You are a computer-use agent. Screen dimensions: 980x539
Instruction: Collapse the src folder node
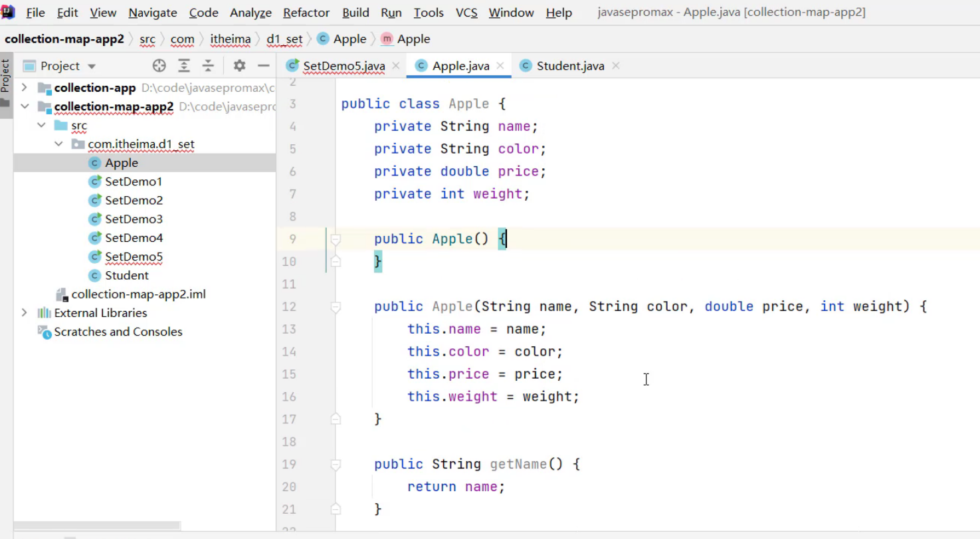click(x=41, y=125)
